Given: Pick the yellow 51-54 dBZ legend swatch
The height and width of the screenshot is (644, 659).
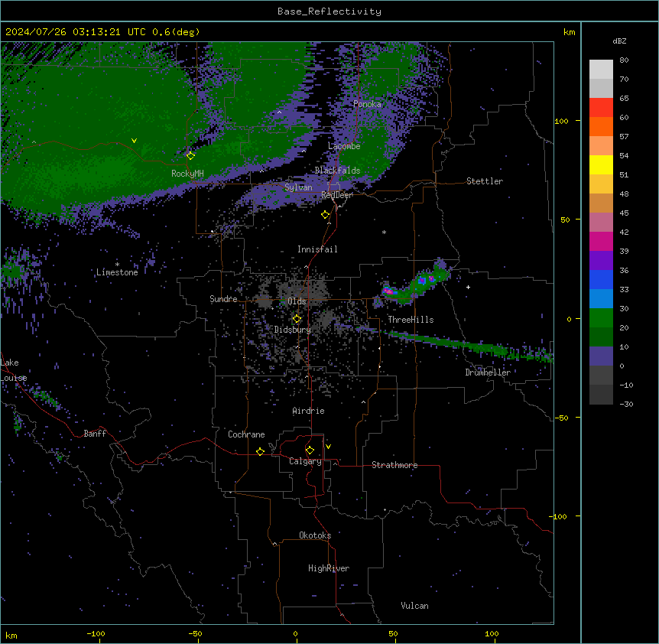Looking at the screenshot, I should [601, 164].
